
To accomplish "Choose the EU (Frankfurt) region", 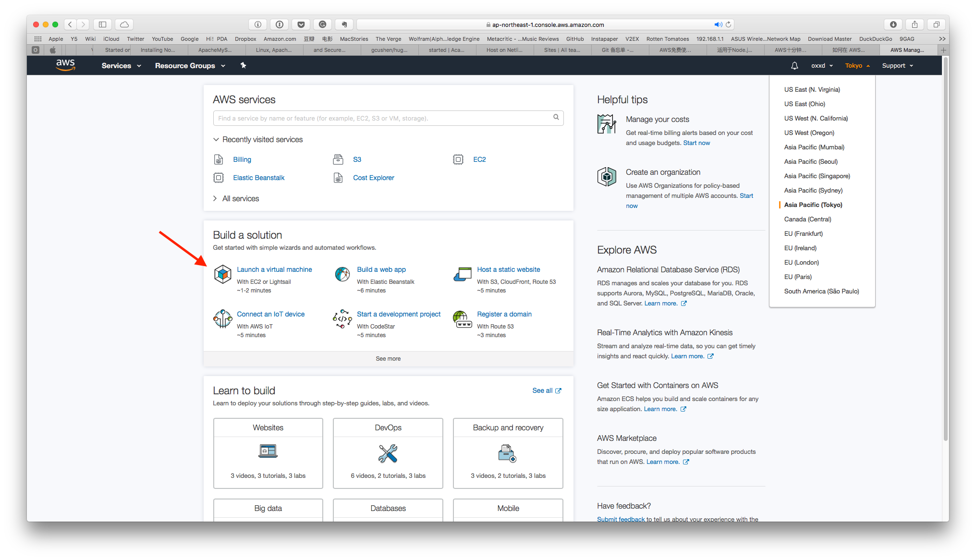I will pyautogui.click(x=804, y=233).
